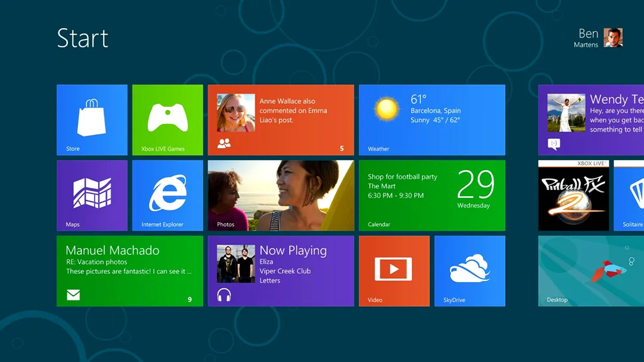Open the Photos tile
Viewport: 644px width, 362px height.
[280, 195]
